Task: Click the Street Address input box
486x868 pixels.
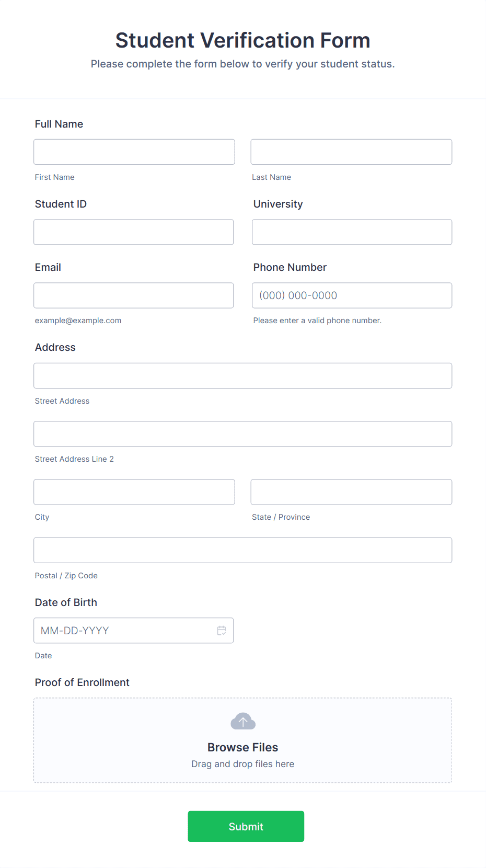Action: pyautogui.click(x=242, y=375)
